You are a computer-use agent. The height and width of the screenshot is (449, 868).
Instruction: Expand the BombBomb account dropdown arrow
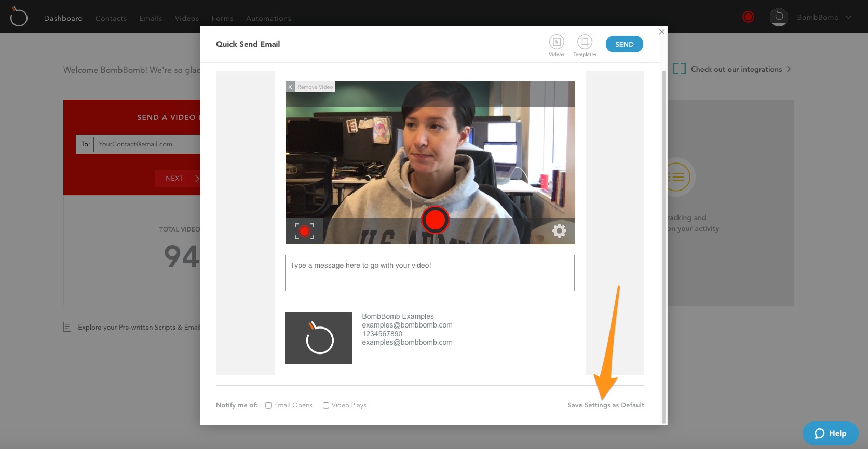pos(848,17)
